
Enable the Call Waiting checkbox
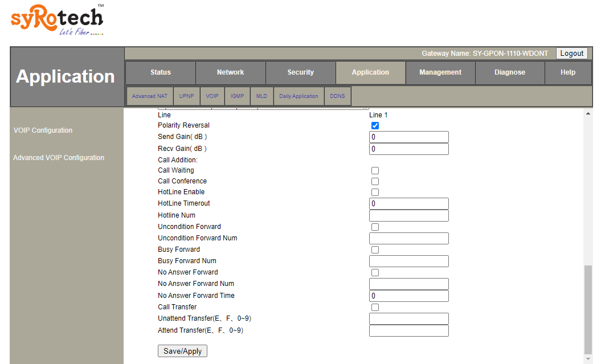coord(375,171)
